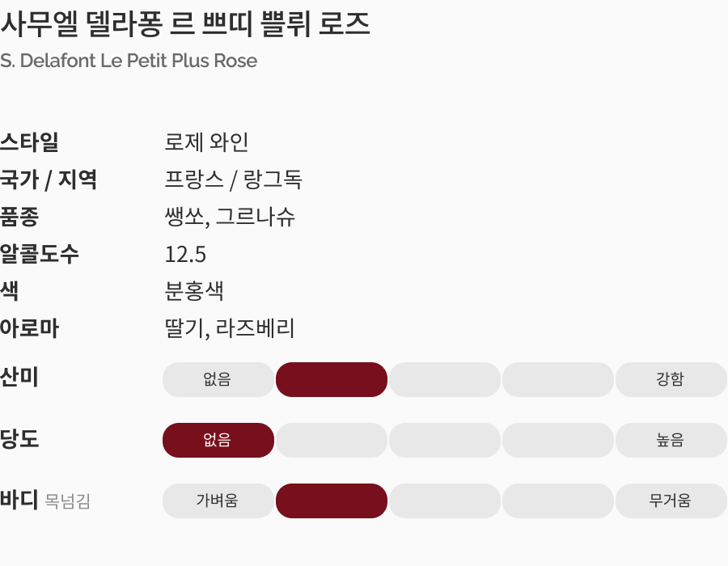
Task: Select the 높음 segment on the 당도 scale
Action: click(x=671, y=441)
